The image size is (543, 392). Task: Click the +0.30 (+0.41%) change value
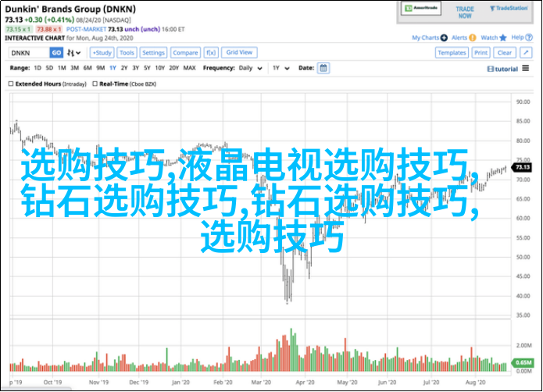point(49,20)
